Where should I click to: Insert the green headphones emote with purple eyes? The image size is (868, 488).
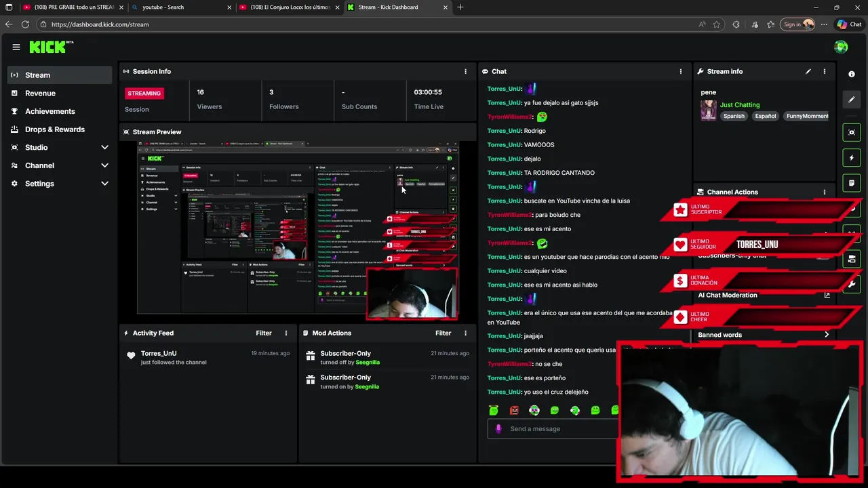[x=534, y=410]
